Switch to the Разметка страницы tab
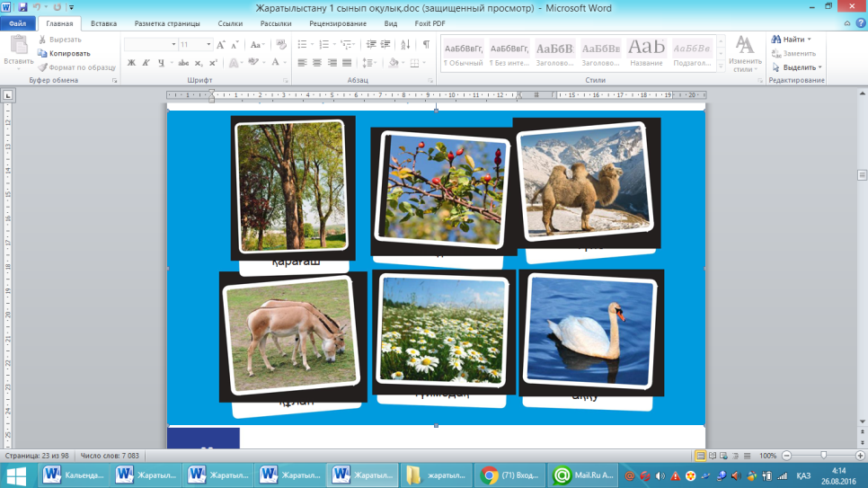868x488 pixels. [x=167, y=24]
